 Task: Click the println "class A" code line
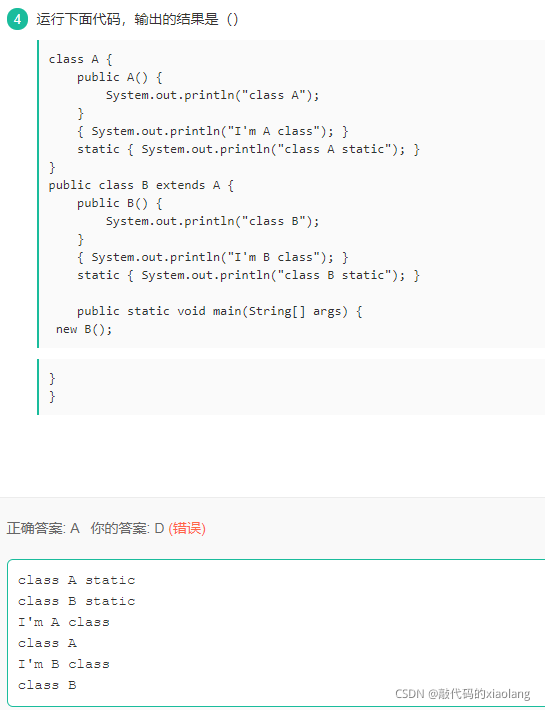(212, 95)
